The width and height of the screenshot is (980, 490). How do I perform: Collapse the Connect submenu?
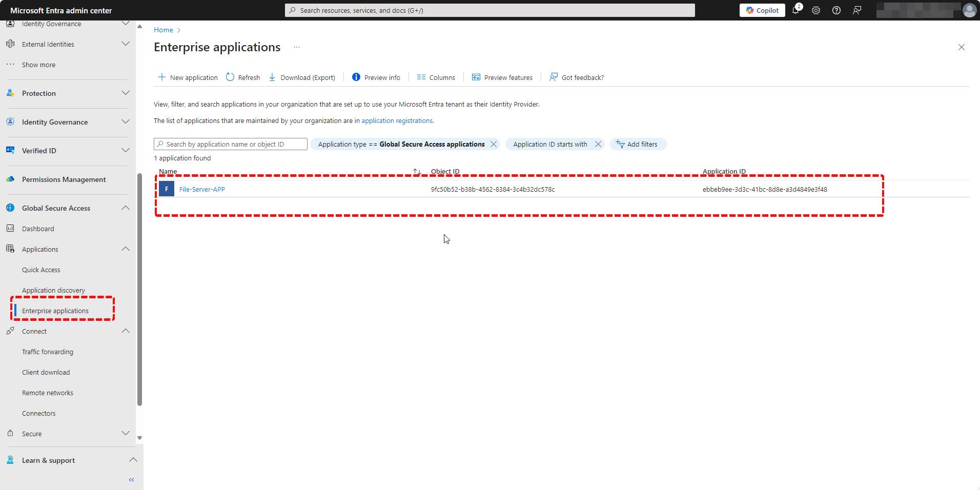coord(125,331)
